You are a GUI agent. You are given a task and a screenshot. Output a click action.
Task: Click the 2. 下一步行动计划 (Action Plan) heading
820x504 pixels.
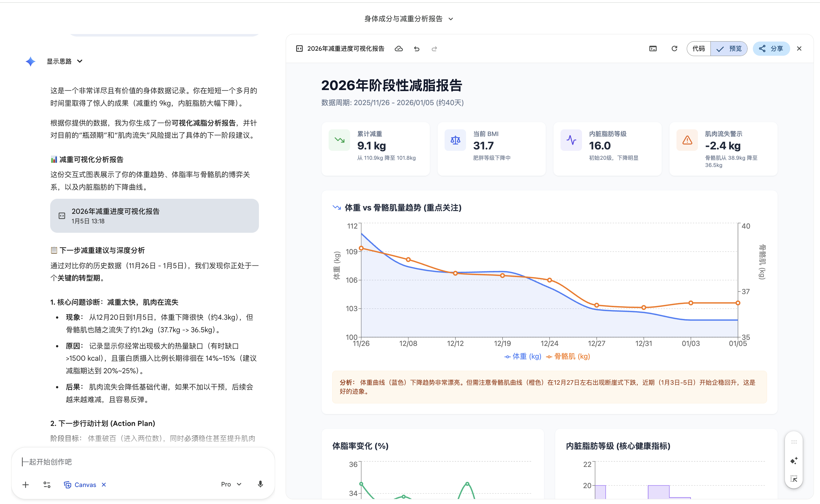tap(103, 423)
